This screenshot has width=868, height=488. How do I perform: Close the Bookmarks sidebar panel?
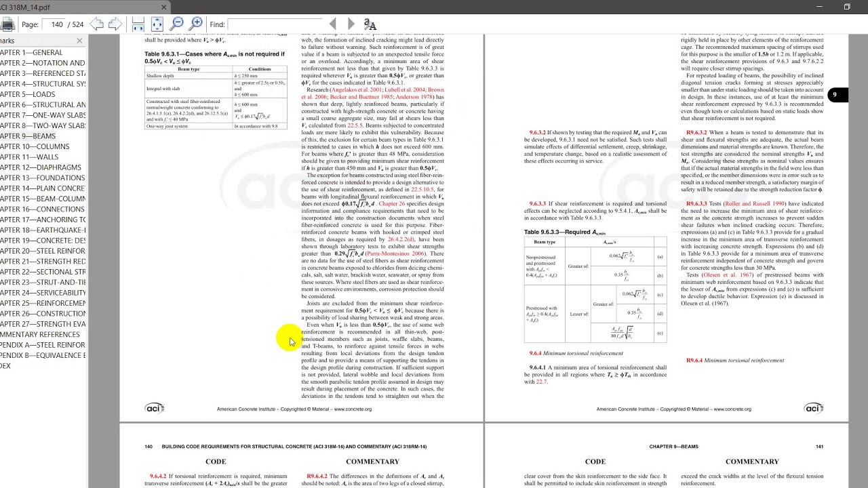[79, 41]
